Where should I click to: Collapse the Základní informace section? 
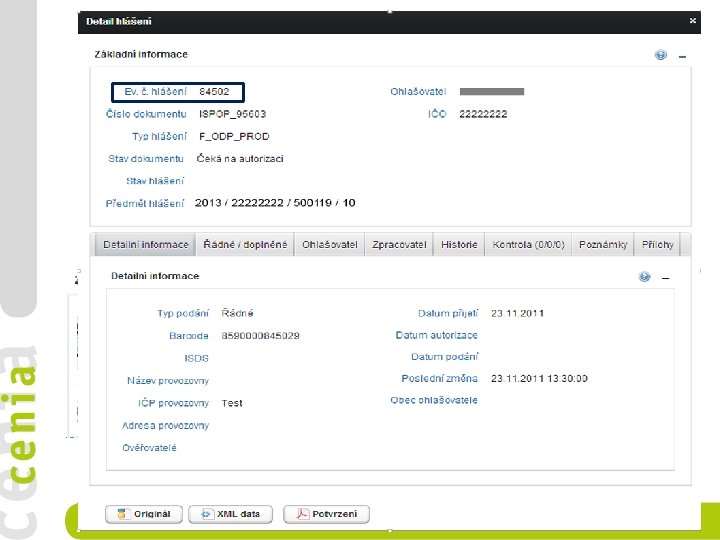pyautogui.click(x=682, y=56)
